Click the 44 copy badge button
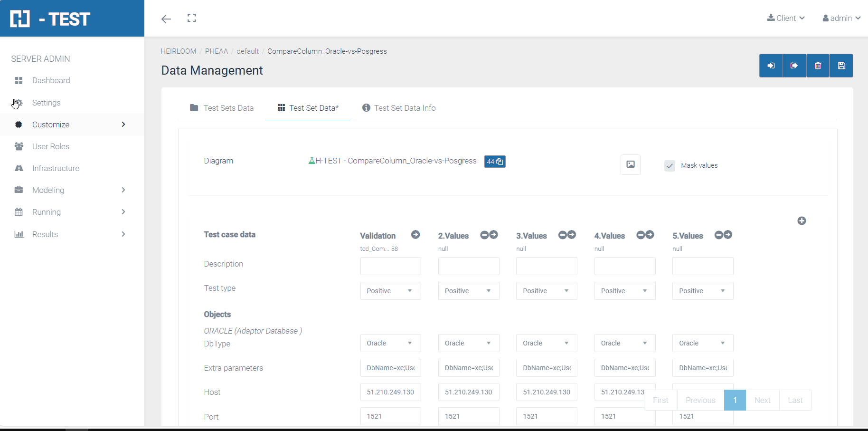 495,162
